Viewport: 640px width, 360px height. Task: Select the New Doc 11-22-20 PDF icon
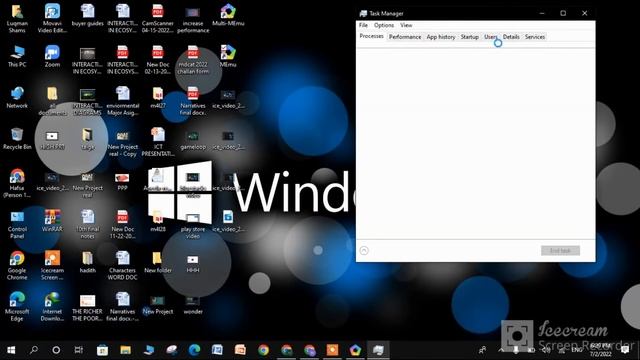(x=122, y=224)
